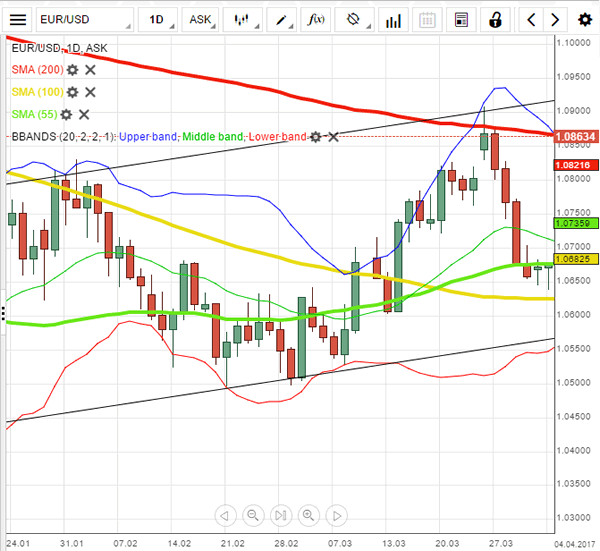Open chart settings gear in toolbar
Image resolution: width=600 pixels, height=551 pixels.
[585, 20]
